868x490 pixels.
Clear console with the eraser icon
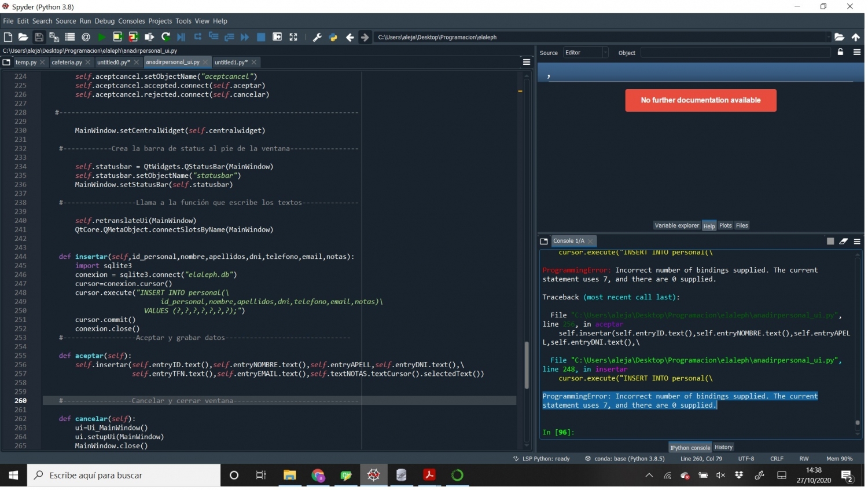(x=844, y=241)
